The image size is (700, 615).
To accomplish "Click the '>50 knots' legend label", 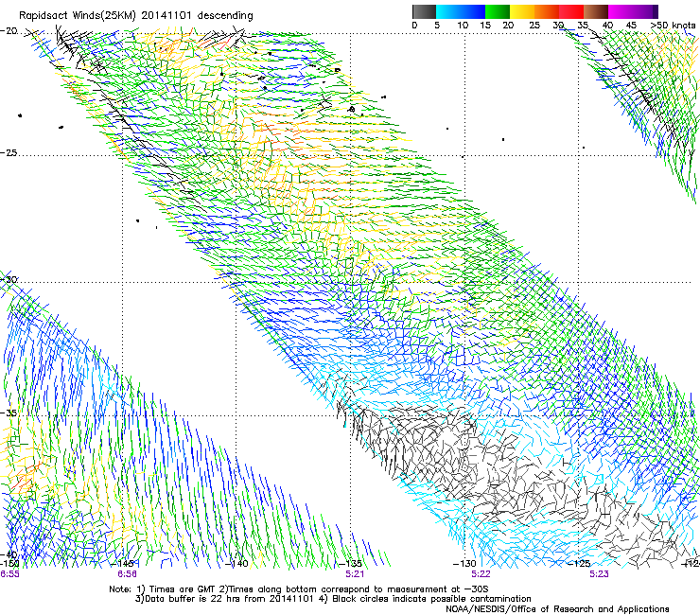I will [673, 26].
